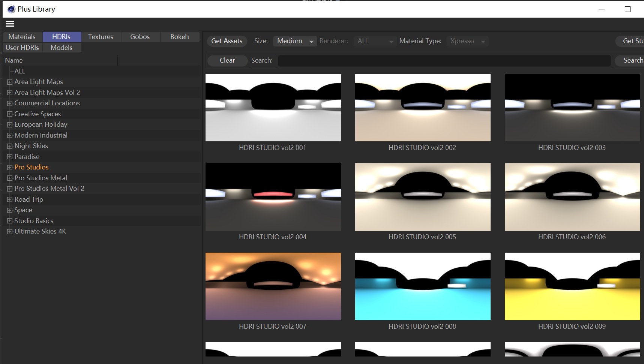Open the User HDRIs tab

(22, 48)
